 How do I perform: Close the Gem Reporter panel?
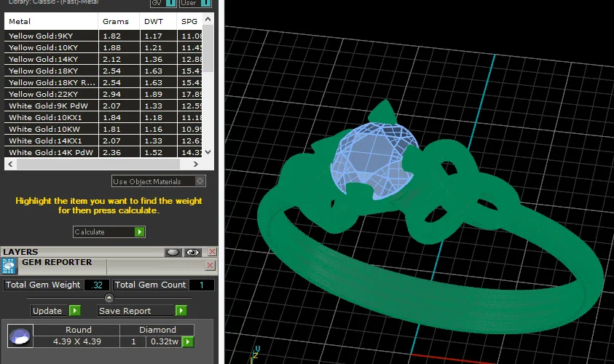click(210, 266)
